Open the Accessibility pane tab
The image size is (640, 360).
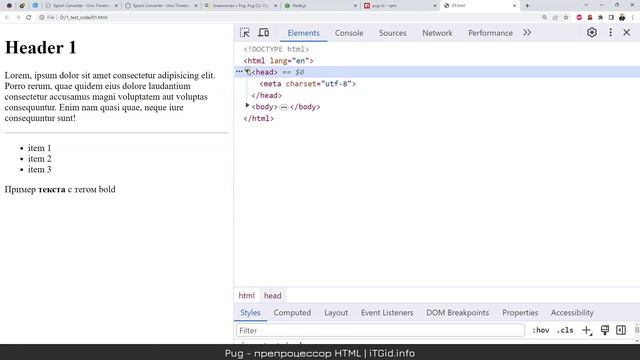[572, 313]
